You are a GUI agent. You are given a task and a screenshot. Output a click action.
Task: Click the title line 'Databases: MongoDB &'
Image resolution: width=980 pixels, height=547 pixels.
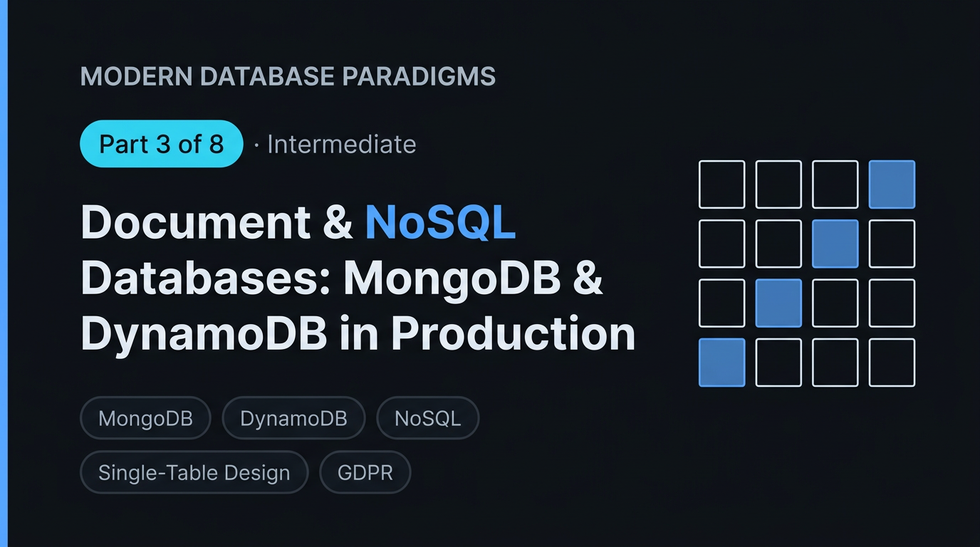(x=342, y=278)
